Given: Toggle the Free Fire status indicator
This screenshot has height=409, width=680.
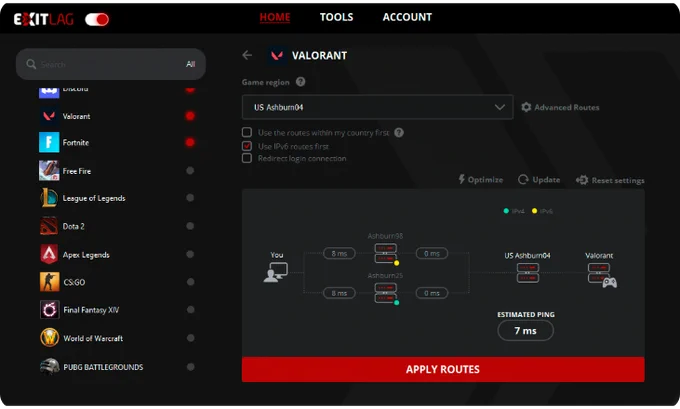Looking at the screenshot, I should [190, 170].
